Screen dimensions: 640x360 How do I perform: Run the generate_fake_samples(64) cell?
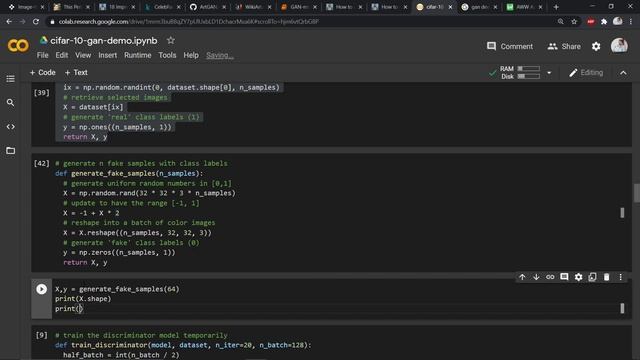41,289
